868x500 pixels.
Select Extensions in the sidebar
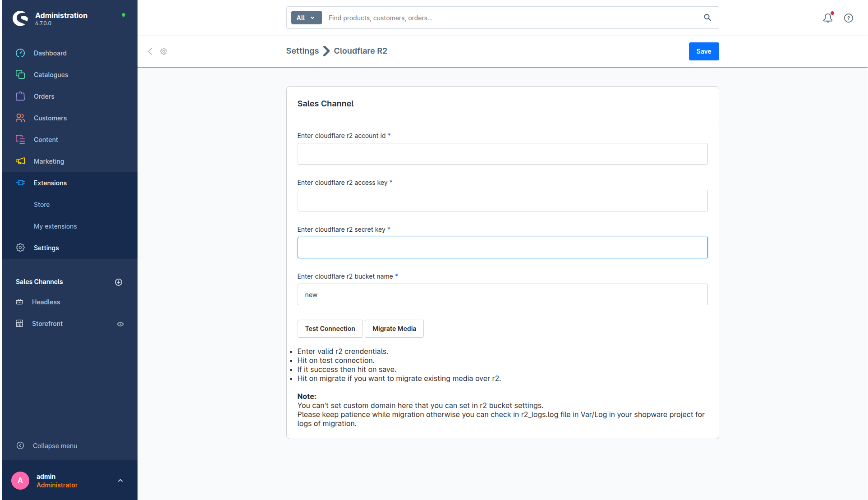(x=50, y=183)
